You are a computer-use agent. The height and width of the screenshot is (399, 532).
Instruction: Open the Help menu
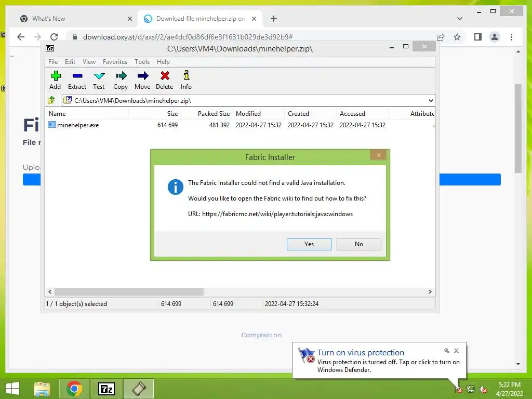tap(163, 62)
